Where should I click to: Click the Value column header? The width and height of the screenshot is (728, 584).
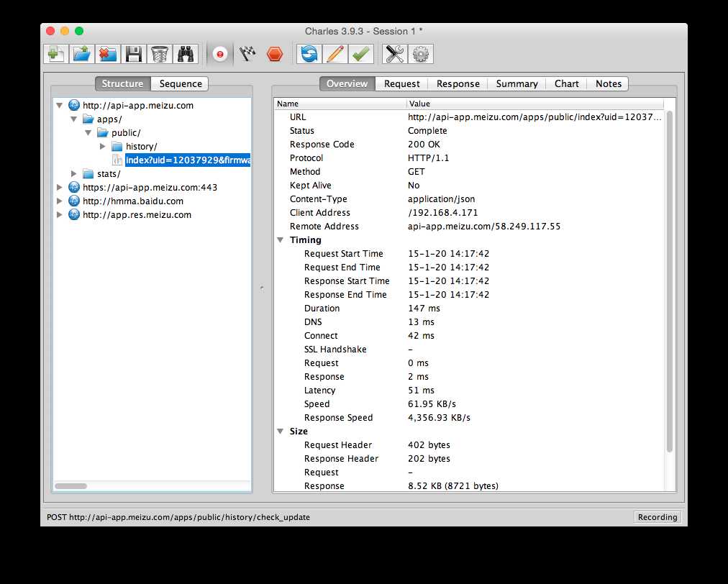click(x=535, y=104)
